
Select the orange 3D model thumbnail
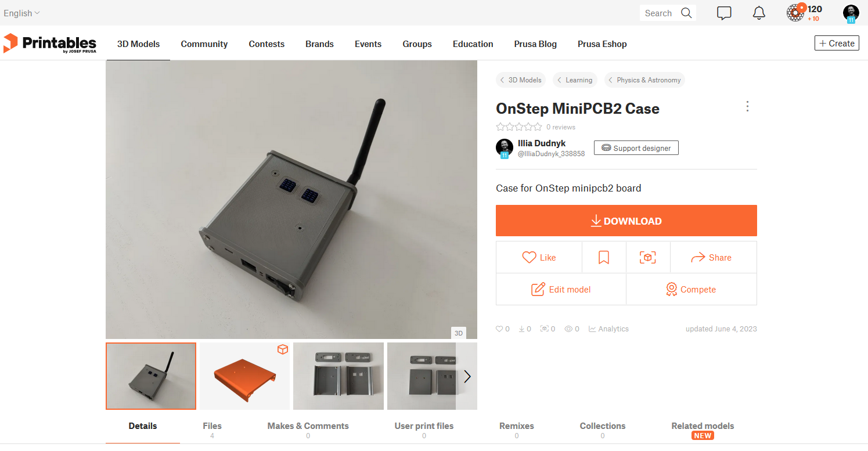pos(244,376)
